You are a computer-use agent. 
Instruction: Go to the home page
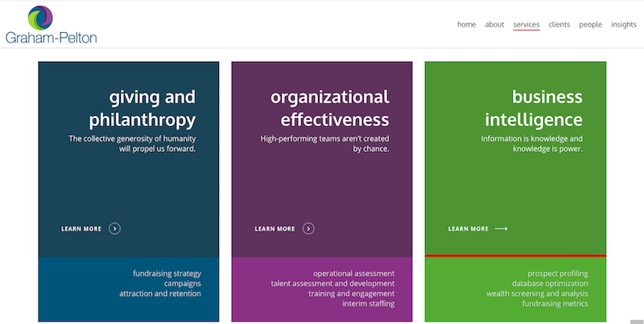point(466,25)
